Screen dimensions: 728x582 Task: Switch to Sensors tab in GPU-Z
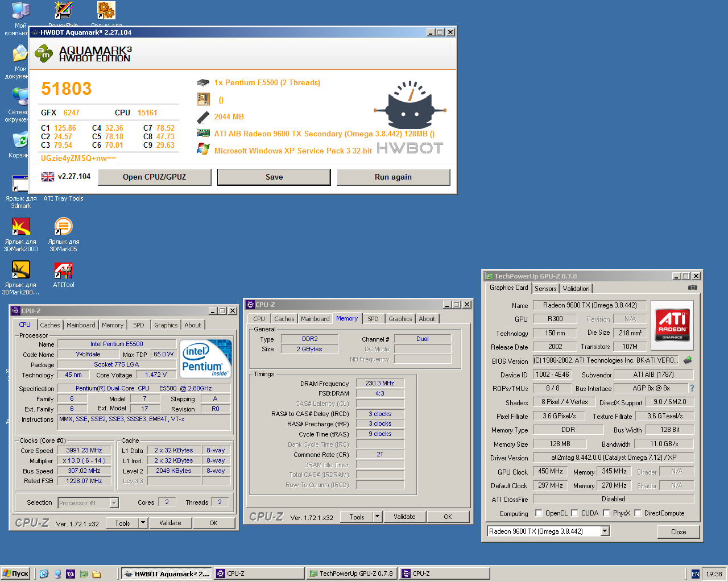(545, 289)
